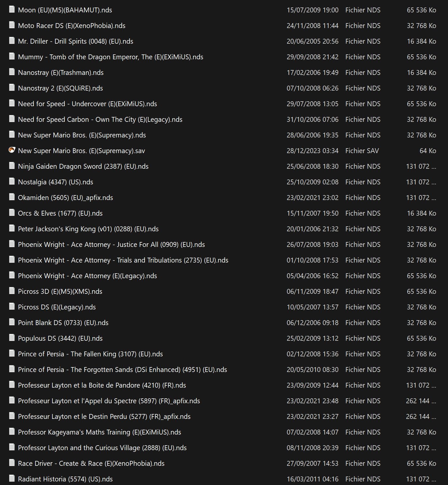This screenshot has width=448, height=485.
Task: Click the Fichier SAV type label
Action: [x=362, y=151]
